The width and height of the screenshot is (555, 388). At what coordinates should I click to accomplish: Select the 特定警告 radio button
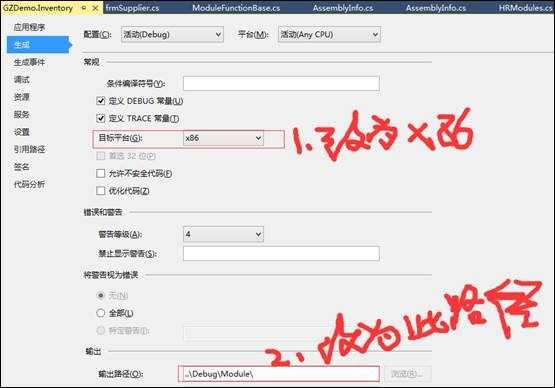pos(101,330)
